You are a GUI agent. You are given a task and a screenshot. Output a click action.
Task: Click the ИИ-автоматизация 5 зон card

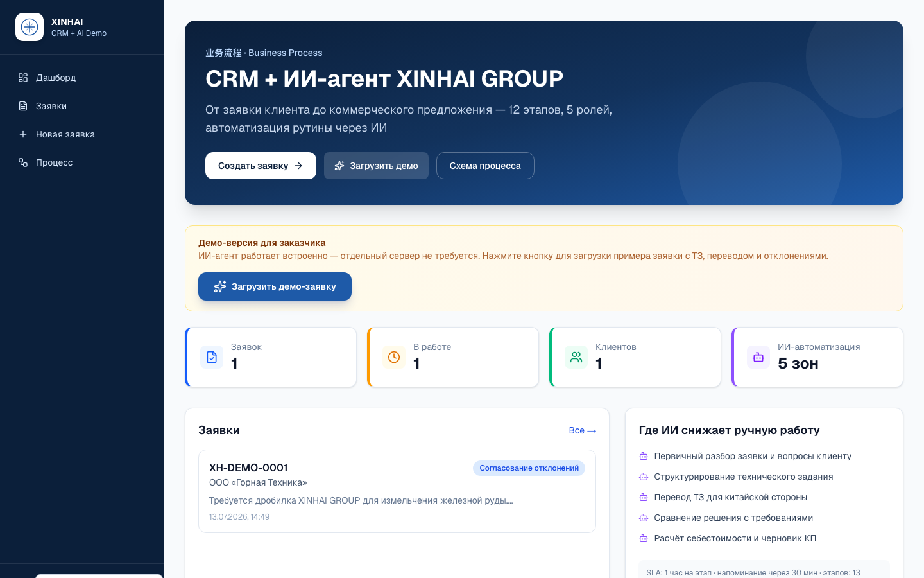(817, 357)
